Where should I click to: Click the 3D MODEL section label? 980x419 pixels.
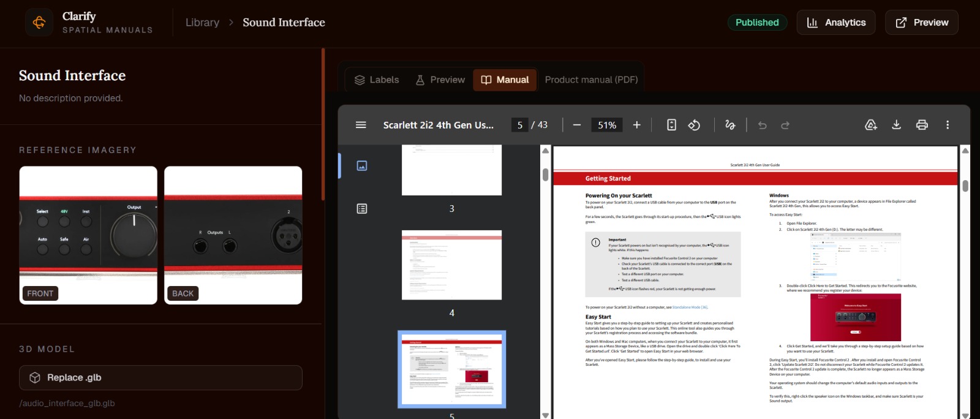pos(47,349)
